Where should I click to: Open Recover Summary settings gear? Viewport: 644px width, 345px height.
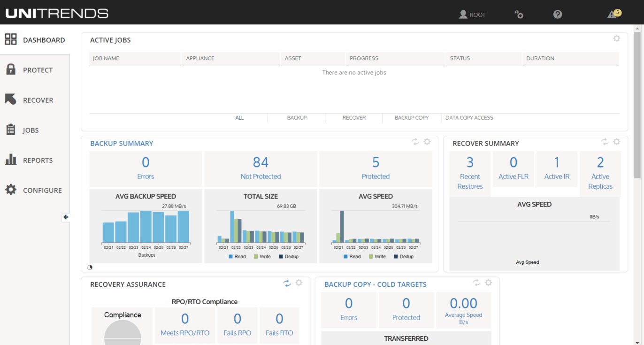pos(617,141)
